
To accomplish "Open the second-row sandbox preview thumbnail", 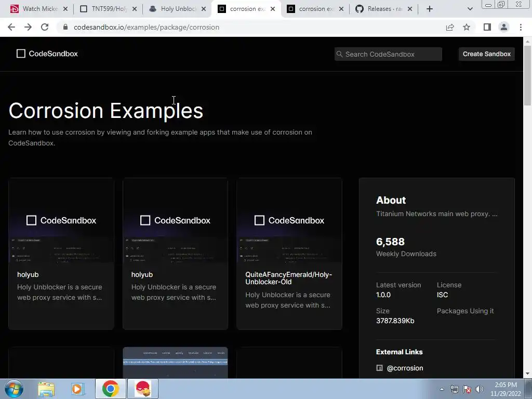I will tap(175, 362).
